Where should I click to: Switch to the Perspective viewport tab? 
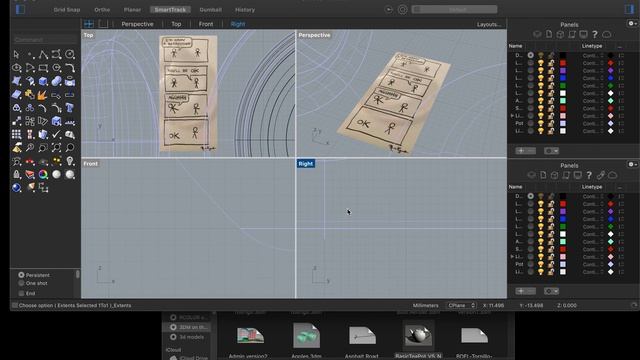[138, 24]
